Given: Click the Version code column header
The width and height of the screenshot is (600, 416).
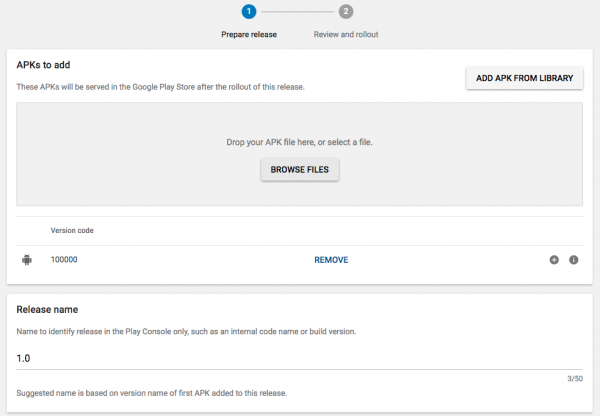Looking at the screenshot, I should (x=72, y=230).
